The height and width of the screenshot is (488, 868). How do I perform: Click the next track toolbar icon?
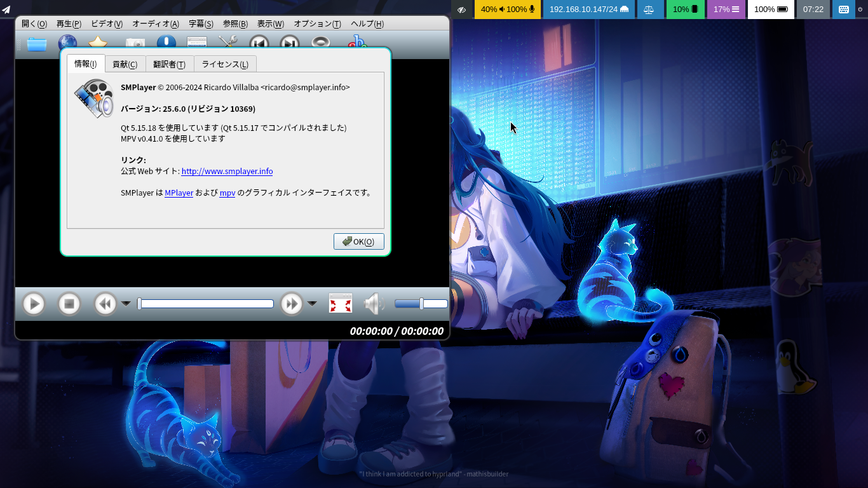pyautogui.click(x=289, y=43)
